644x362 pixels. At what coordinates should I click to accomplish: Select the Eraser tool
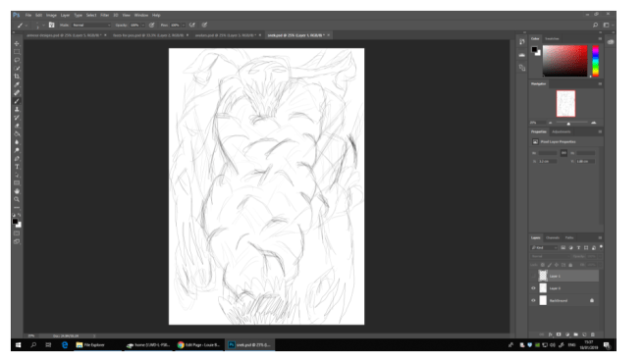[17, 126]
